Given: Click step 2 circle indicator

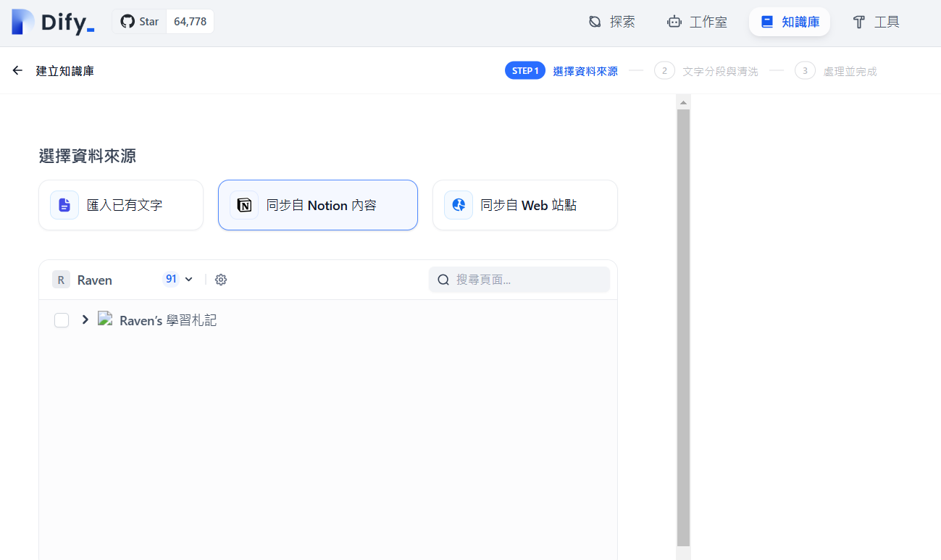Looking at the screenshot, I should coord(664,70).
